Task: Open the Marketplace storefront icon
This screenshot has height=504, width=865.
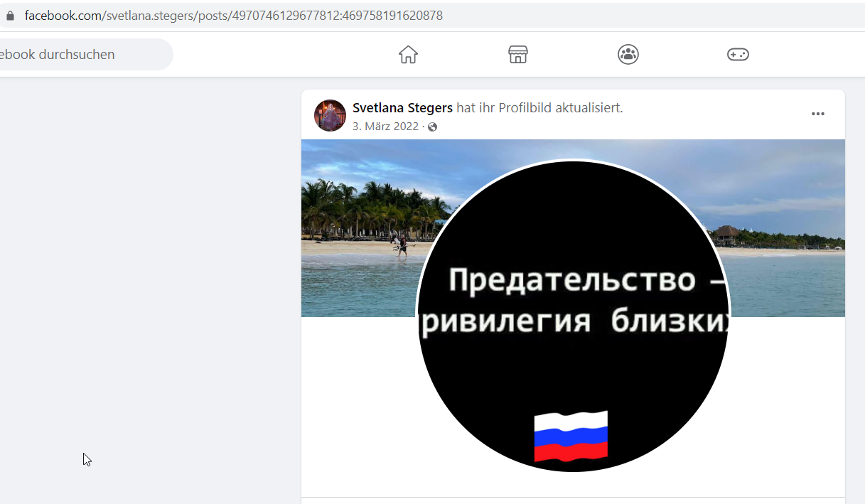Action: [518, 55]
